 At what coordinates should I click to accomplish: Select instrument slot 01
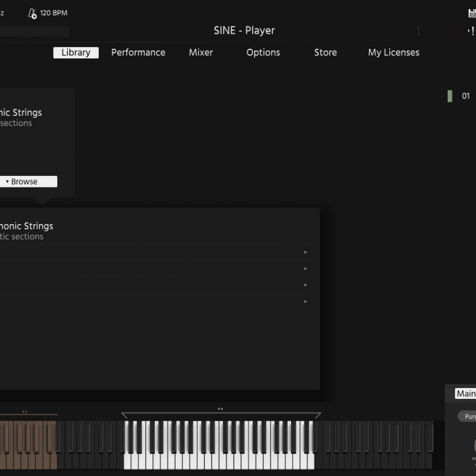coord(466,96)
